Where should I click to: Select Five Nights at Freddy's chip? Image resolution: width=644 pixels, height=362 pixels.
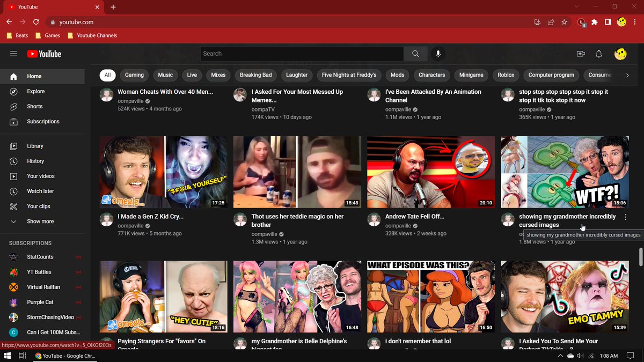click(349, 75)
